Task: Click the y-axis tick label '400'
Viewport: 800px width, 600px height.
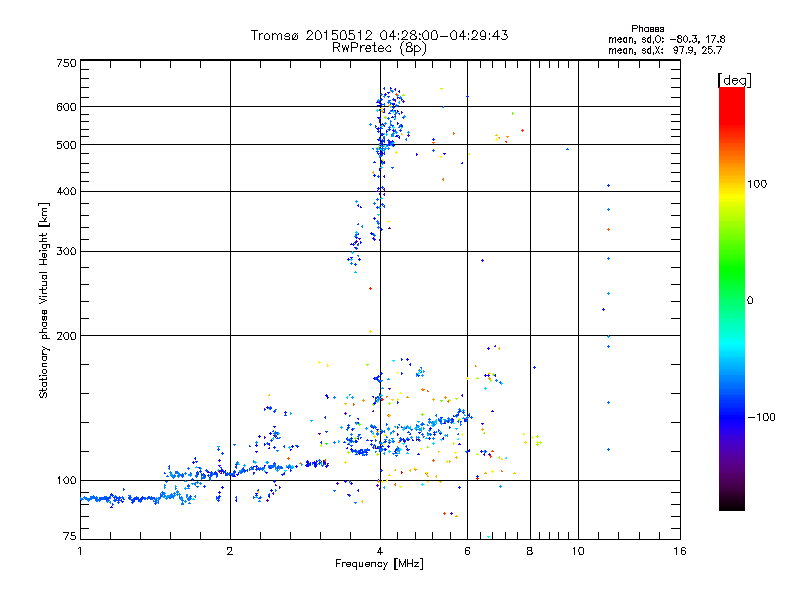Action: pyautogui.click(x=66, y=191)
